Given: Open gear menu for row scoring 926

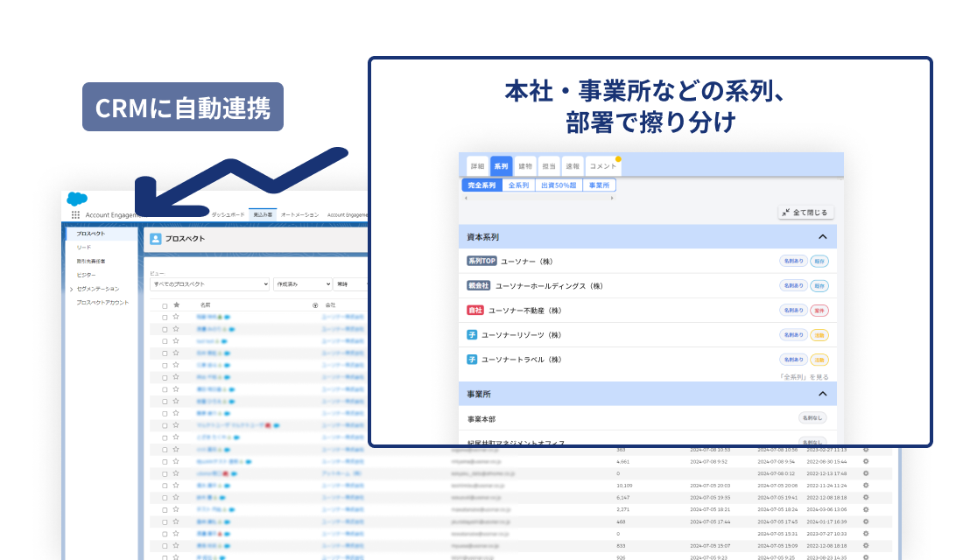Looking at the screenshot, I should (x=866, y=556).
